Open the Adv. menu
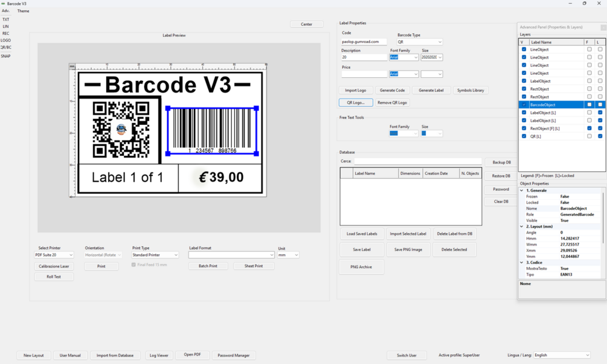The width and height of the screenshot is (607, 364). pos(6,11)
